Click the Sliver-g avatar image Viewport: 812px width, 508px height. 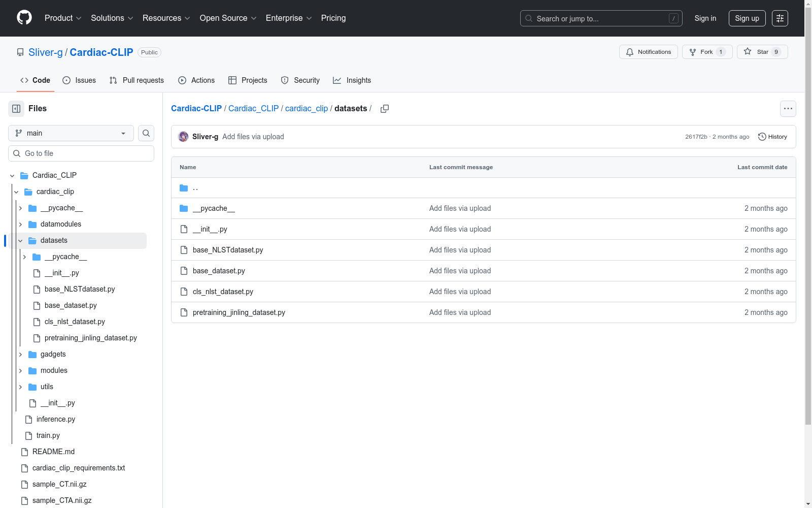(x=183, y=137)
